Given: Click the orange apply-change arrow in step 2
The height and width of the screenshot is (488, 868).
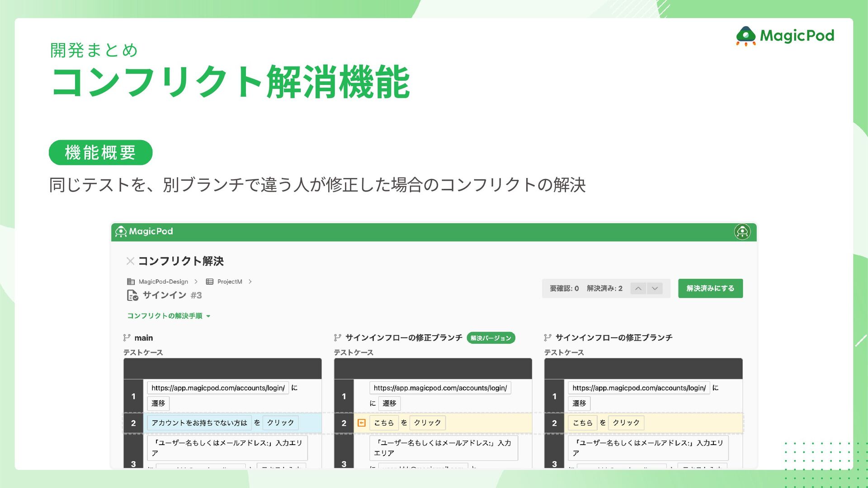Looking at the screenshot, I should [x=362, y=423].
